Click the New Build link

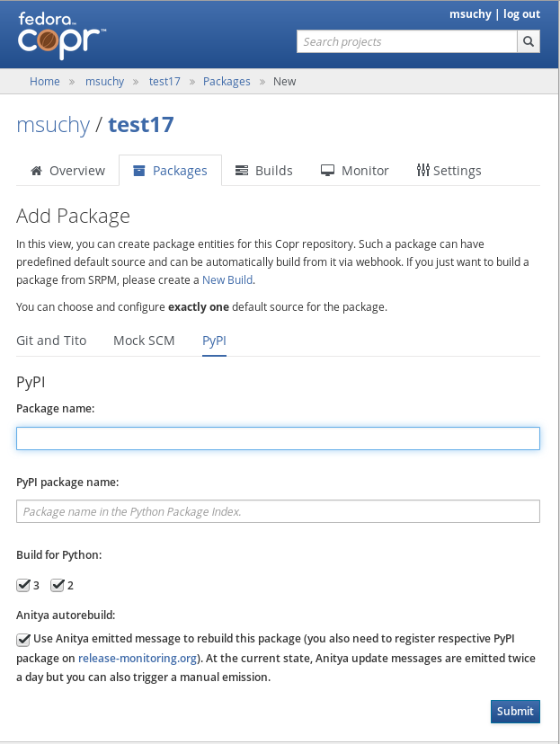click(227, 279)
